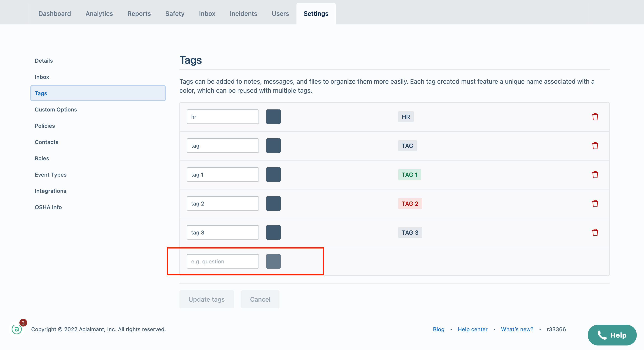
Task: Pick a color for tag 3
Action: pos(273,232)
